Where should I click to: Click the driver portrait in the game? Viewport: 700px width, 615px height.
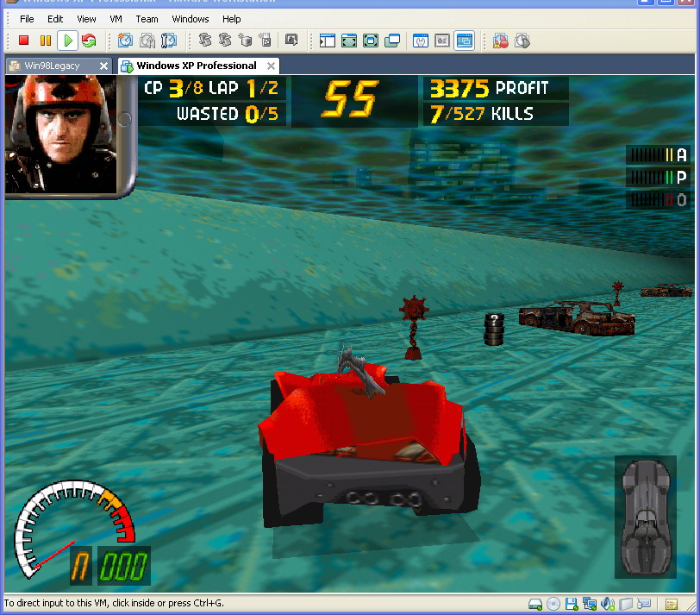pos(60,135)
